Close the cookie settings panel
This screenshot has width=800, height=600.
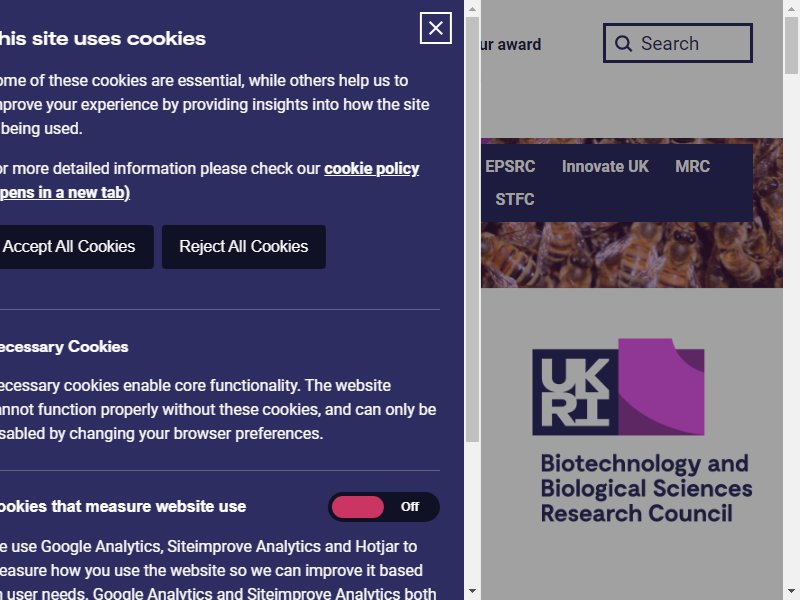coord(435,28)
